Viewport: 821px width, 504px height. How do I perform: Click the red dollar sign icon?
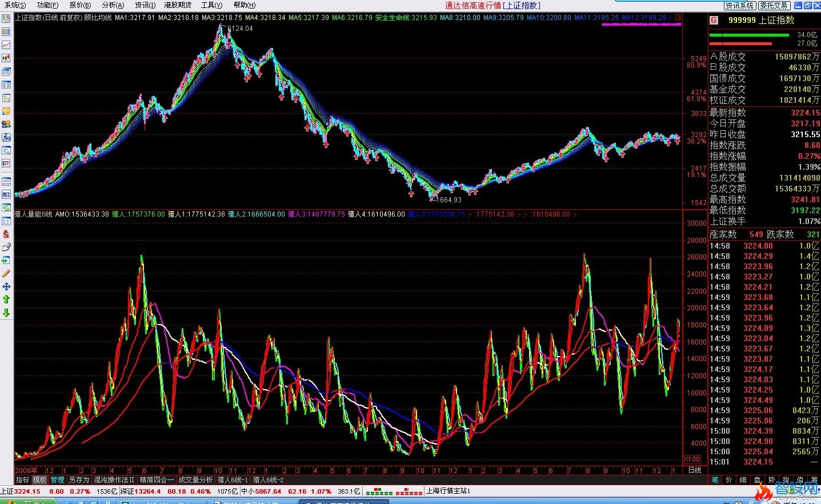[6, 234]
